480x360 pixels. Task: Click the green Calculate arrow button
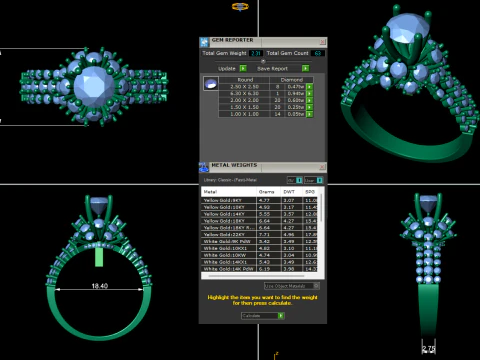point(281,316)
